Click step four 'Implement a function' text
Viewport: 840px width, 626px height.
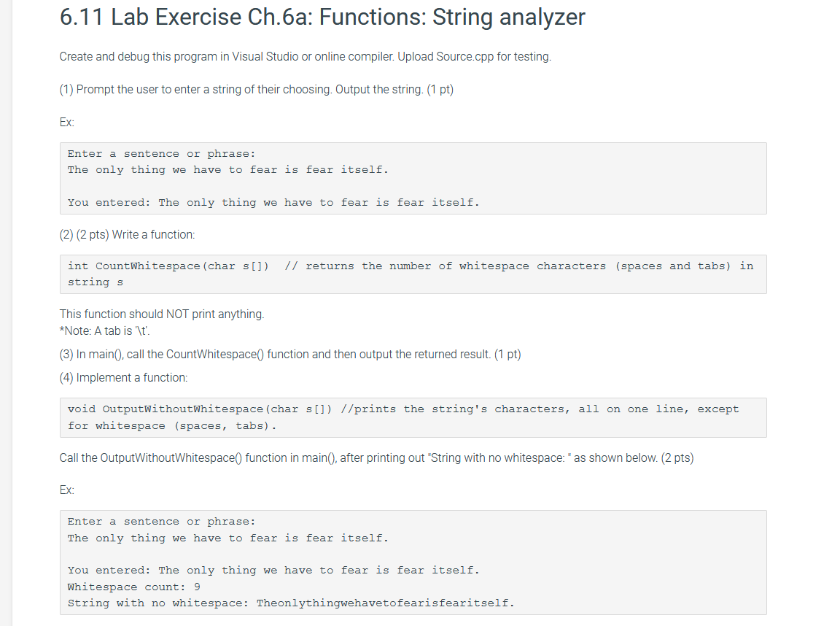click(x=123, y=378)
